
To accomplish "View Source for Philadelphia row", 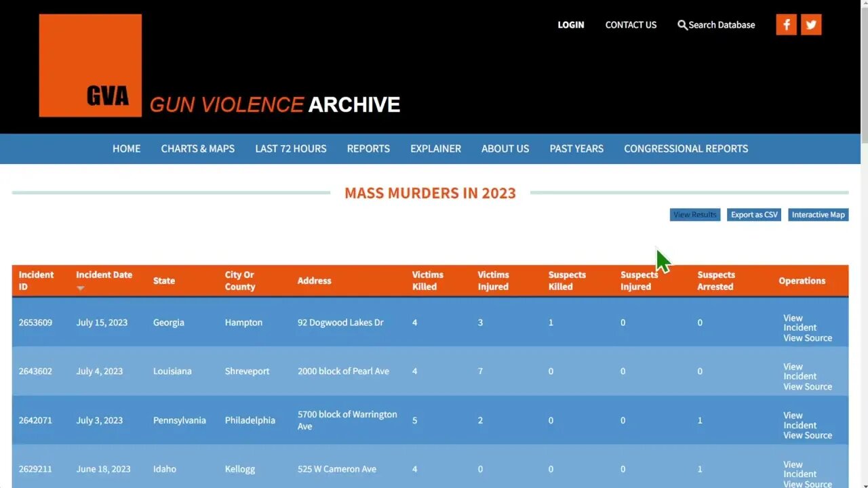I will 808,436.
